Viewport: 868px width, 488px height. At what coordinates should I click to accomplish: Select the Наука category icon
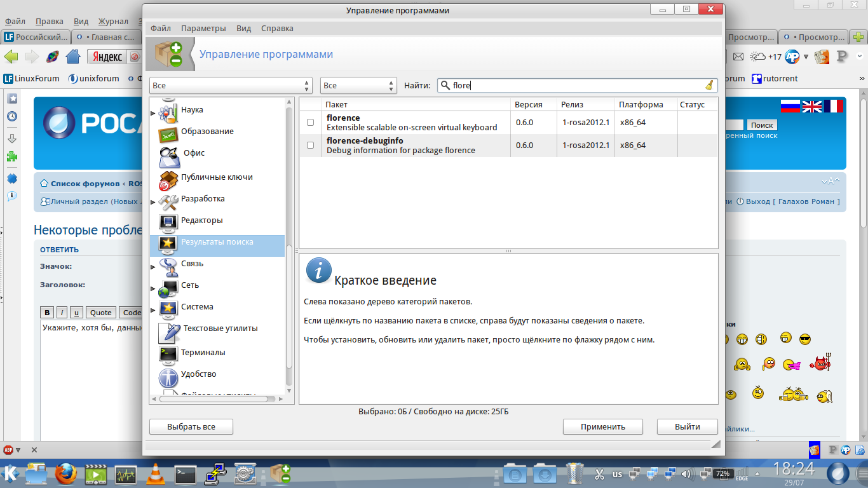[168, 112]
